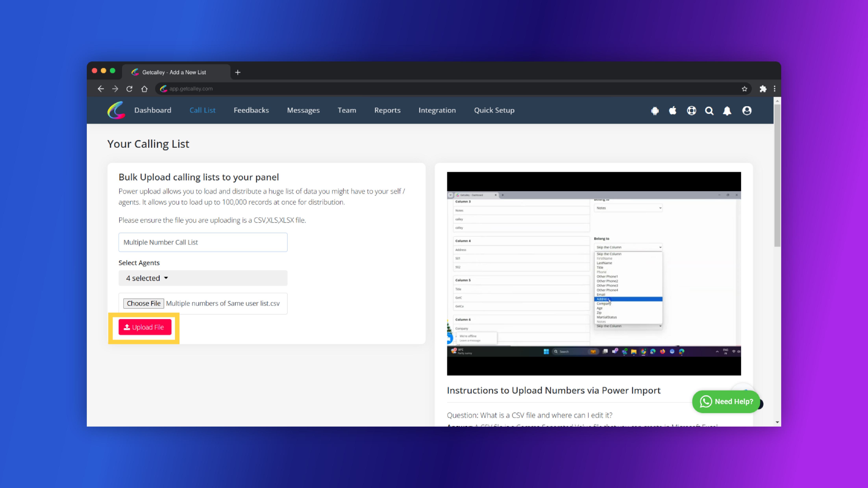Open the Team menu

[347, 110]
